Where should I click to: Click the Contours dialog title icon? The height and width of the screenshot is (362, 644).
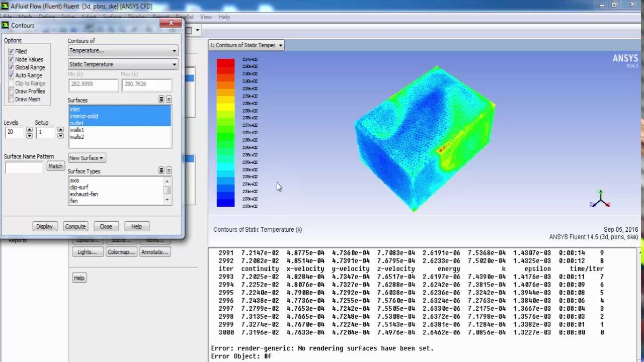pos(6,25)
